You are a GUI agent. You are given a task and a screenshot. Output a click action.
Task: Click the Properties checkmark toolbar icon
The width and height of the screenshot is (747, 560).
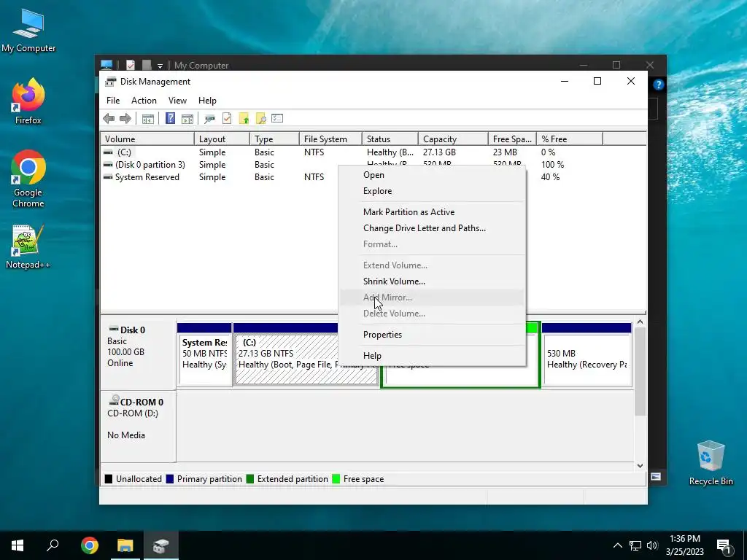[227, 118]
